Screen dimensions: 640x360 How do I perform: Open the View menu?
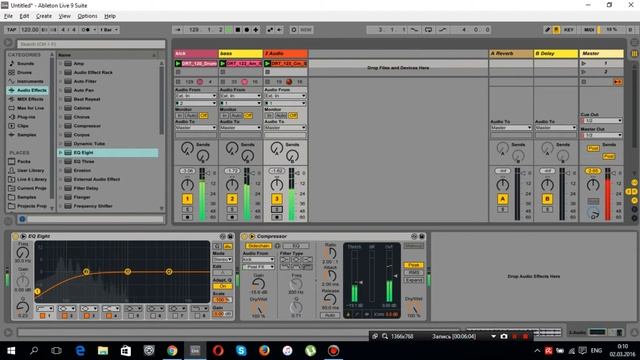coord(64,16)
